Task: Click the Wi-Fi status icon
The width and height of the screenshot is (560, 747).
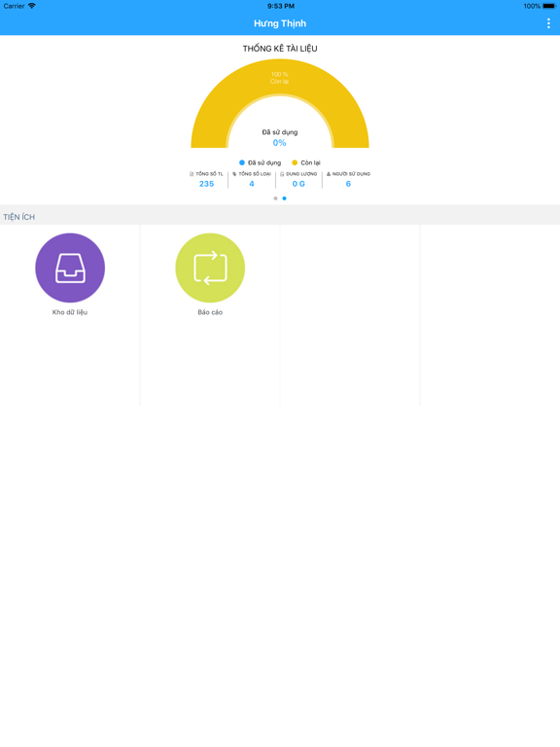Action: click(x=32, y=6)
